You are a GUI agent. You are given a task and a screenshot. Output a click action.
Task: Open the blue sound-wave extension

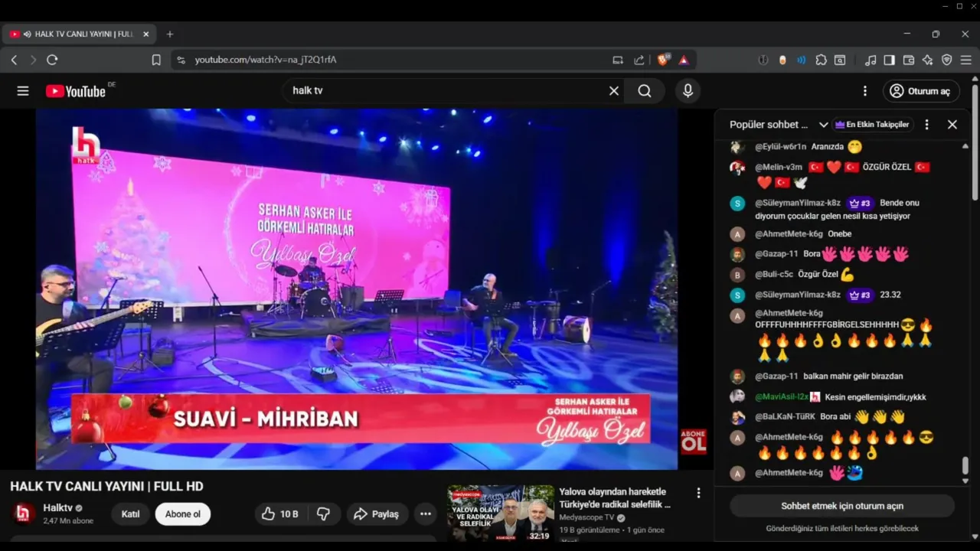pos(802,60)
